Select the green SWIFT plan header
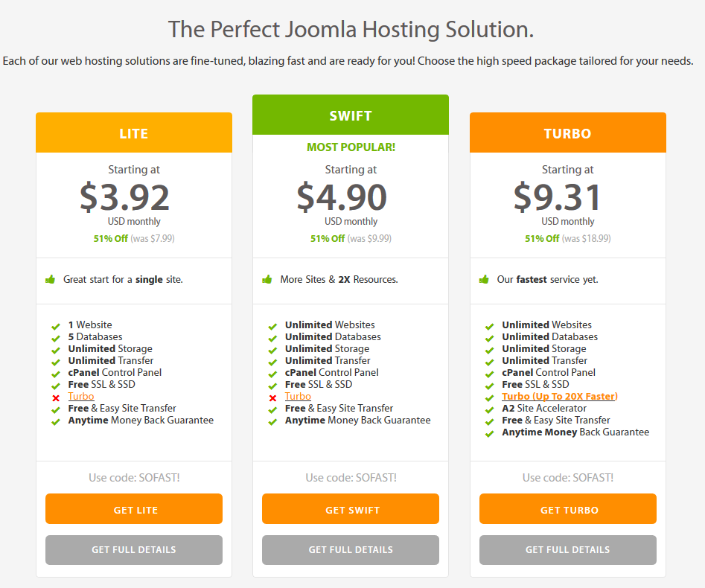Image resolution: width=705 pixels, height=588 pixels. tap(351, 115)
